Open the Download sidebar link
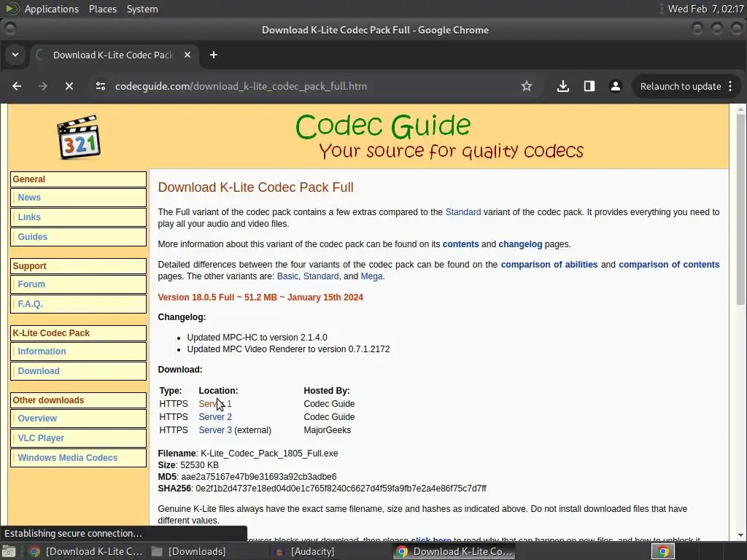747x560 pixels. click(x=39, y=371)
